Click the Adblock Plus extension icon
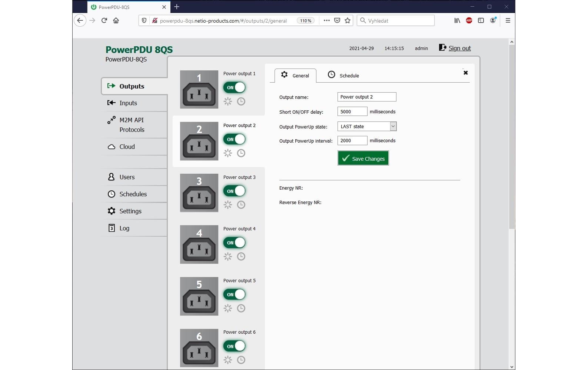 point(469,21)
